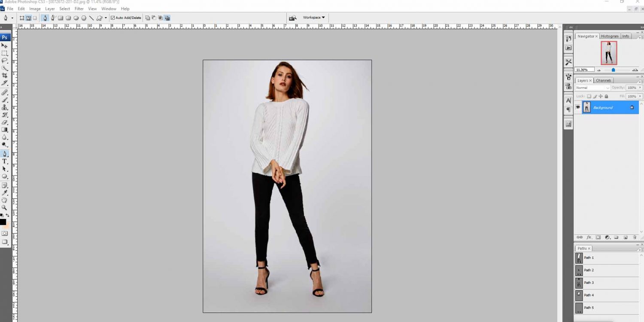
Task: Switch to the Channels tab
Action: (603, 80)
